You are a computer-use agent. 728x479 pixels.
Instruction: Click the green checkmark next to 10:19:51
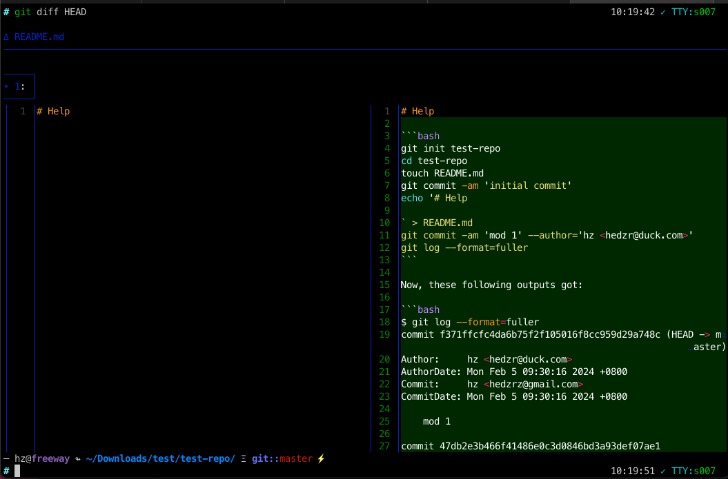pos(662,470)
